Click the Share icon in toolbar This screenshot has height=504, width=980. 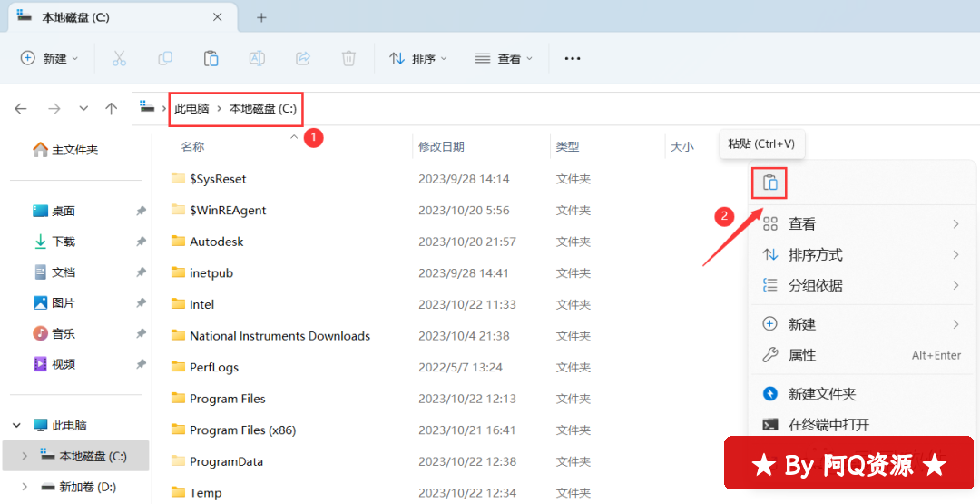(x=303, y=58)
